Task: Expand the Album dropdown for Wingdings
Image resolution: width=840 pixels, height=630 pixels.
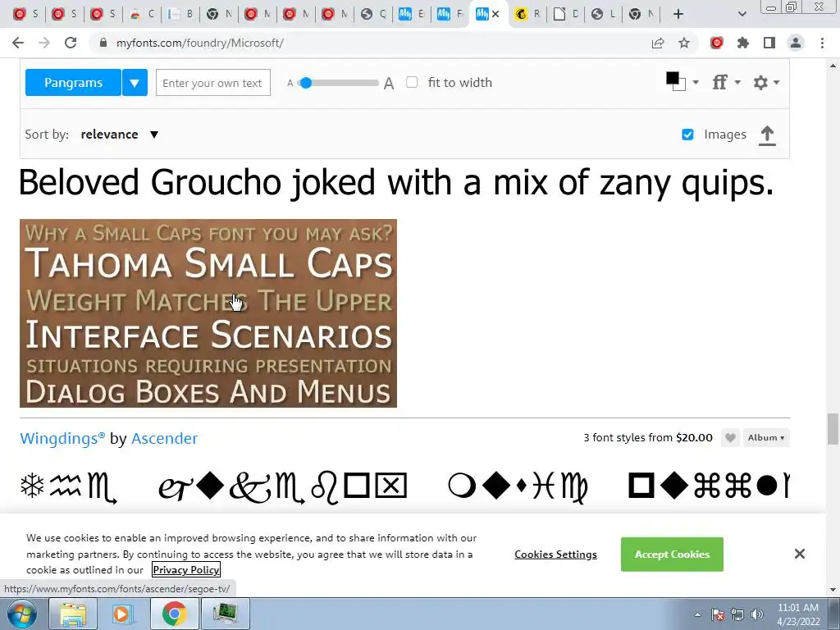Action: click(x=766, y=438)
